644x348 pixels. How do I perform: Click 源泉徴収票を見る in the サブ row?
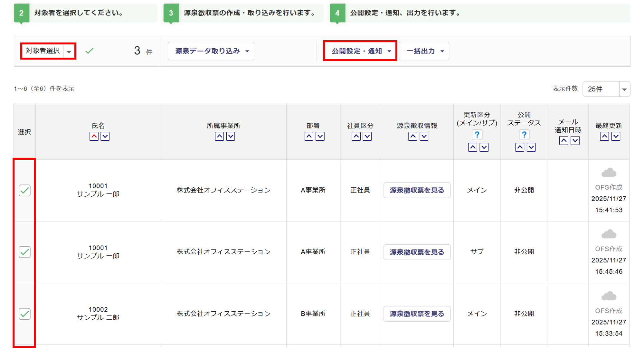[x=417, y=252]
